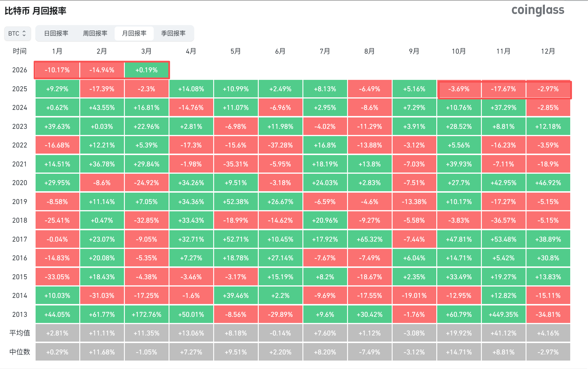Switch to the 日回报率 tab
588x369 pixels.
click(56, 34)
